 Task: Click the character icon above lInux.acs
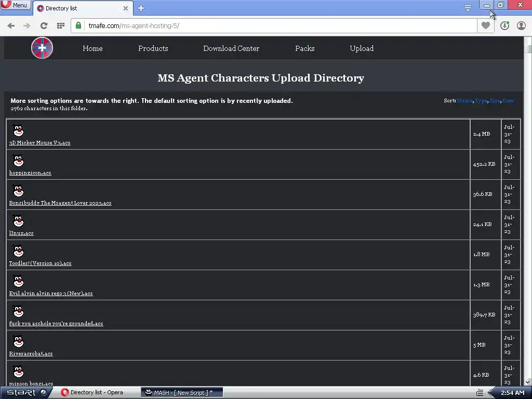coord(18,221)
